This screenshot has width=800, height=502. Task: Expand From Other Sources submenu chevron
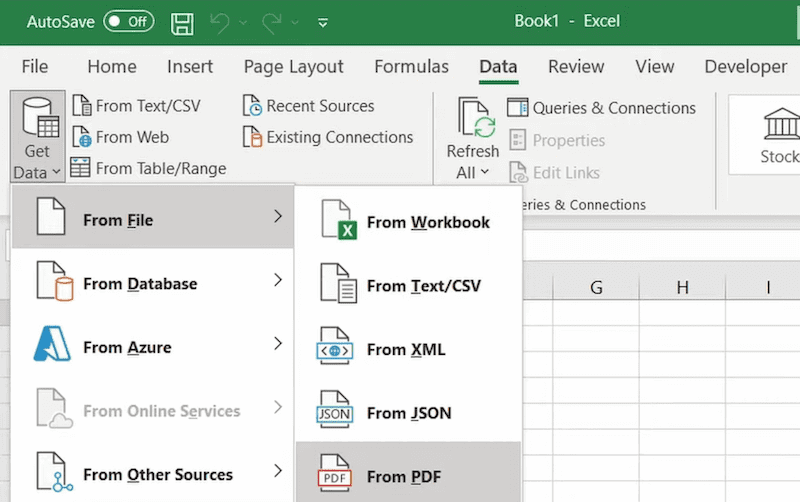pos(278,470)
